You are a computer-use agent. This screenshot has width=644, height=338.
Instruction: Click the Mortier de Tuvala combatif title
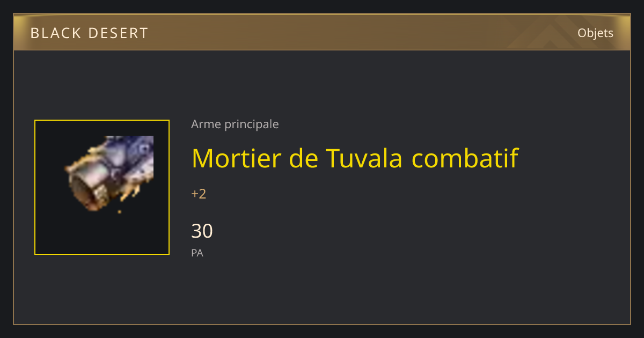[355, 158]
